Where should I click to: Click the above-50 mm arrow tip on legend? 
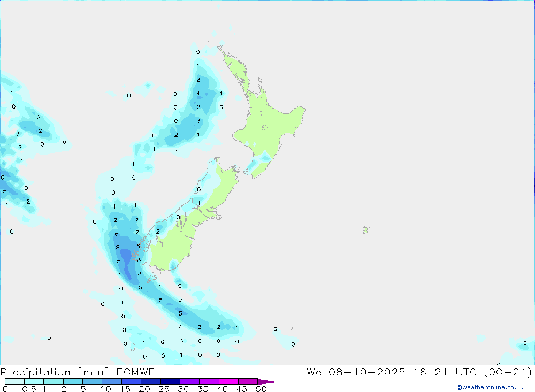tap(267, 382)
